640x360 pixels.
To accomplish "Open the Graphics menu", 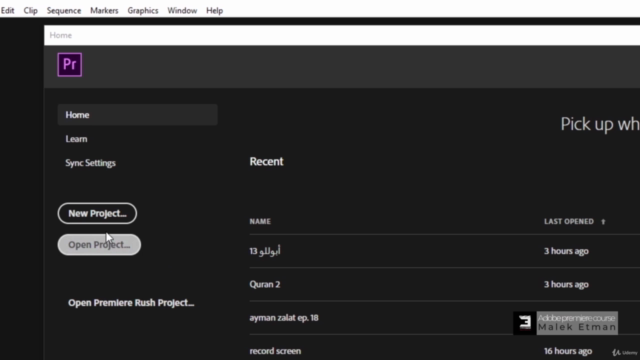I will [x=143, y=11].
